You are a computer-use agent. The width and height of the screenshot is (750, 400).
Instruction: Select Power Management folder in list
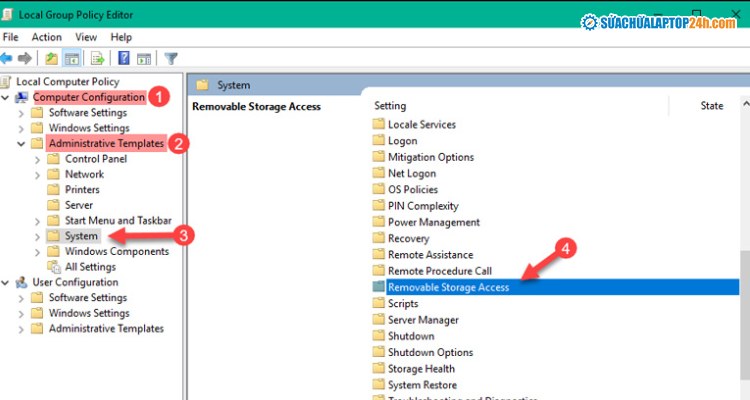tap(433, 222)
